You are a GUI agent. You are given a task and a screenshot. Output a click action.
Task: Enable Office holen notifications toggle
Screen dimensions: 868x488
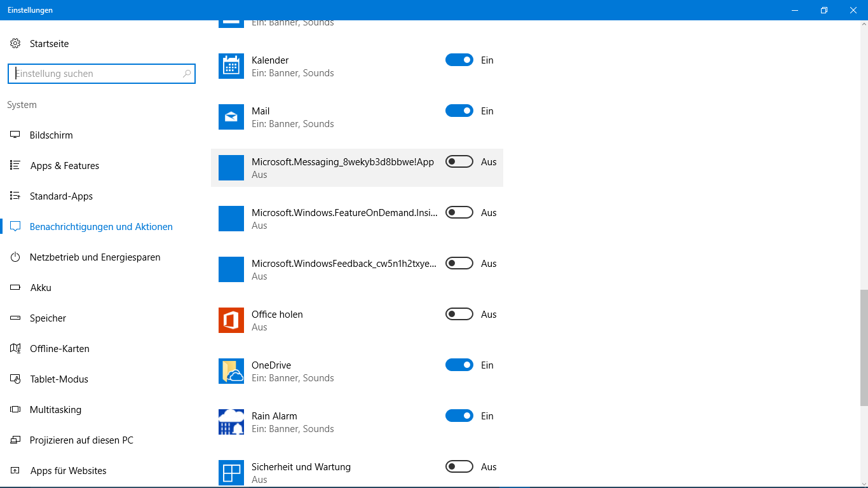pyautogui.click(x=459, y=314)
